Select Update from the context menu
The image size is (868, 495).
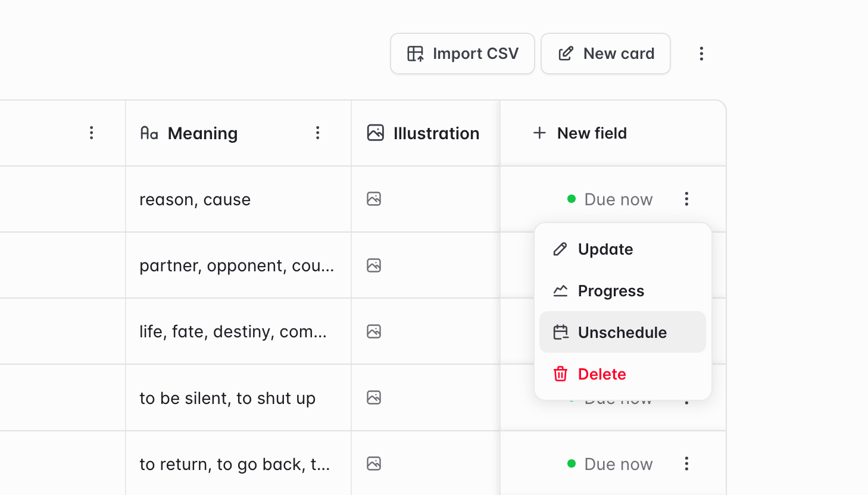click(605, 249)
